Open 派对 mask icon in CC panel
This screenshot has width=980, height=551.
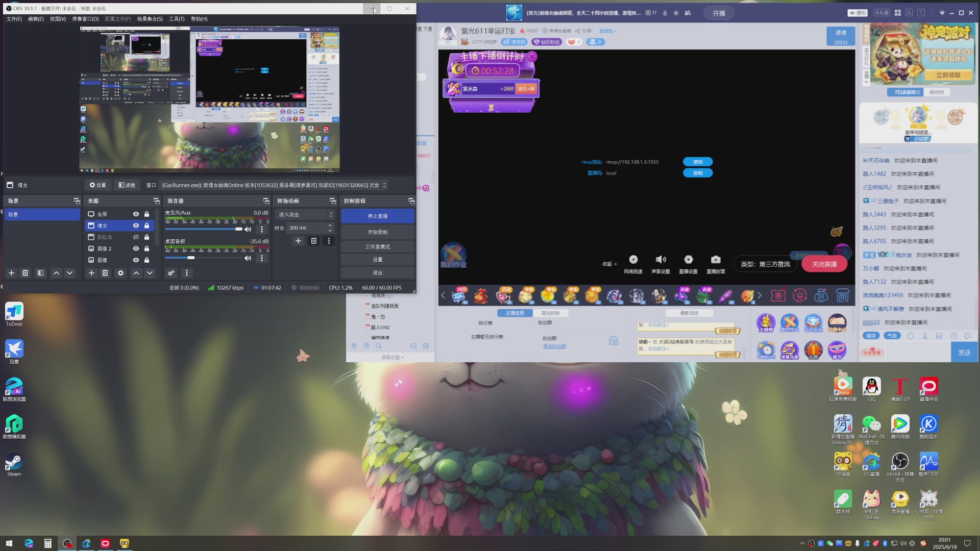click(837, 350)
